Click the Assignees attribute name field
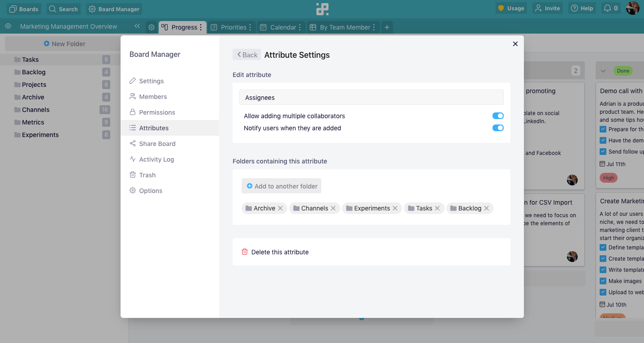This screenshot has width=644, height=343. (x=371, y=98)
